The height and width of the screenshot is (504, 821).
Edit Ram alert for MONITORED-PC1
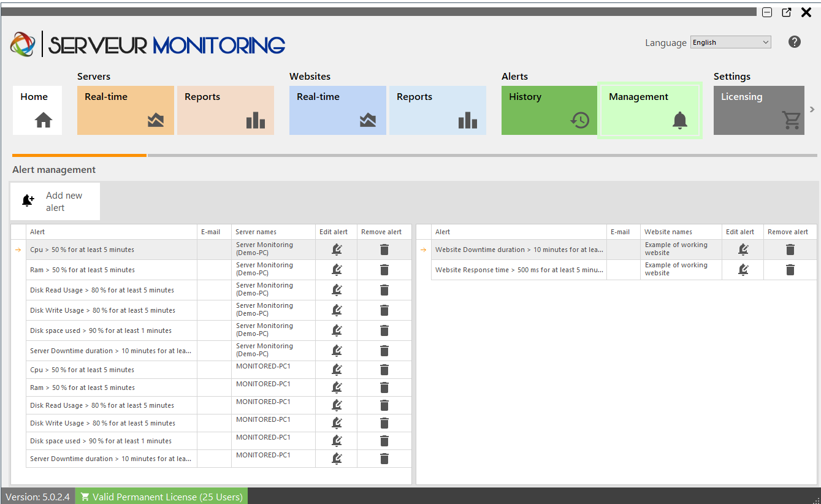pyautogui.click(x=337, y=388)
